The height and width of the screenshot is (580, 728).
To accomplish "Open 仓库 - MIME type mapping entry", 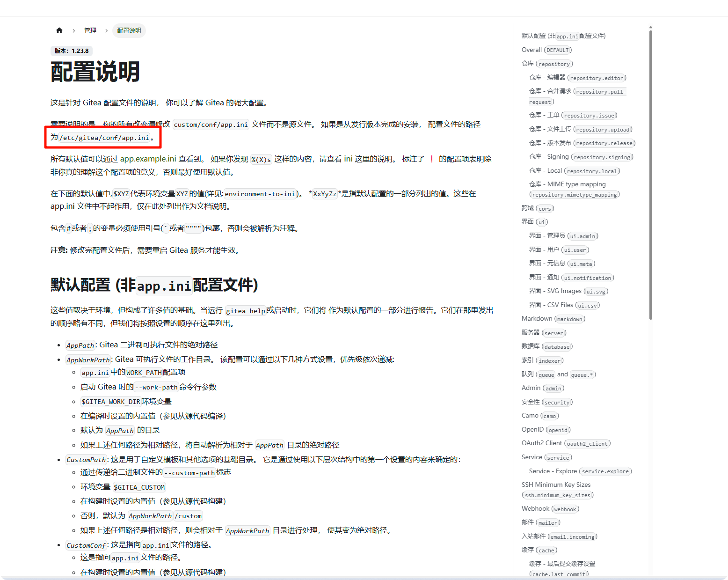I will pos(575,189).
